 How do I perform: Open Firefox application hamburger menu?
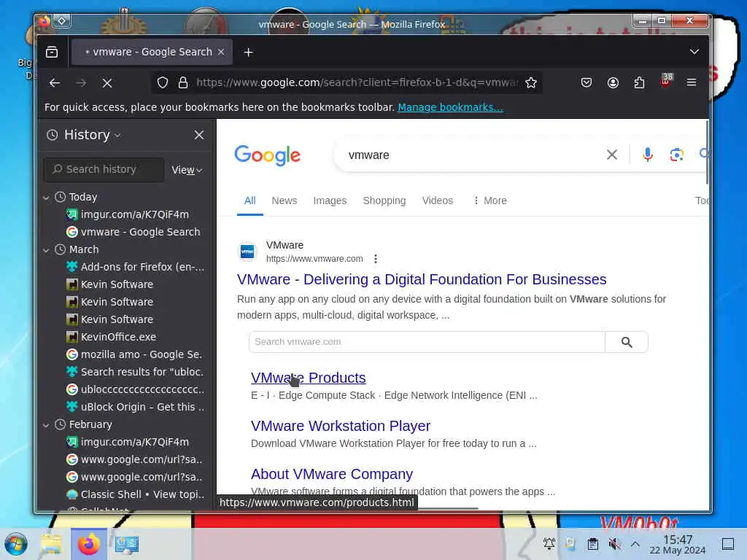click(692, 83)
